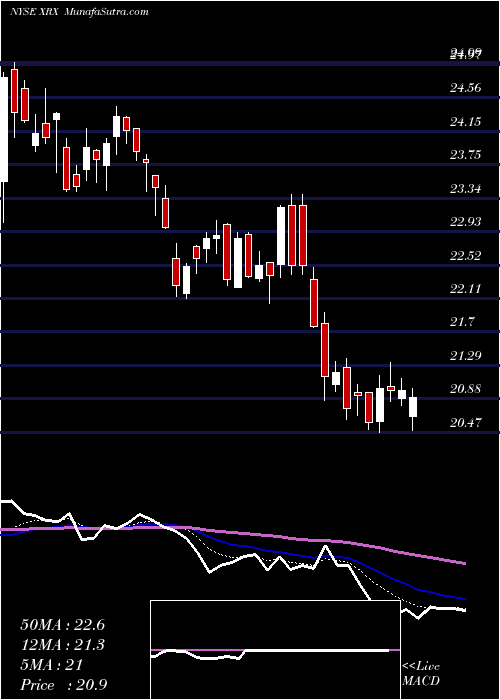Click the <<Live MACD label
The image size is (500, 700).
[x=421, y=674]
